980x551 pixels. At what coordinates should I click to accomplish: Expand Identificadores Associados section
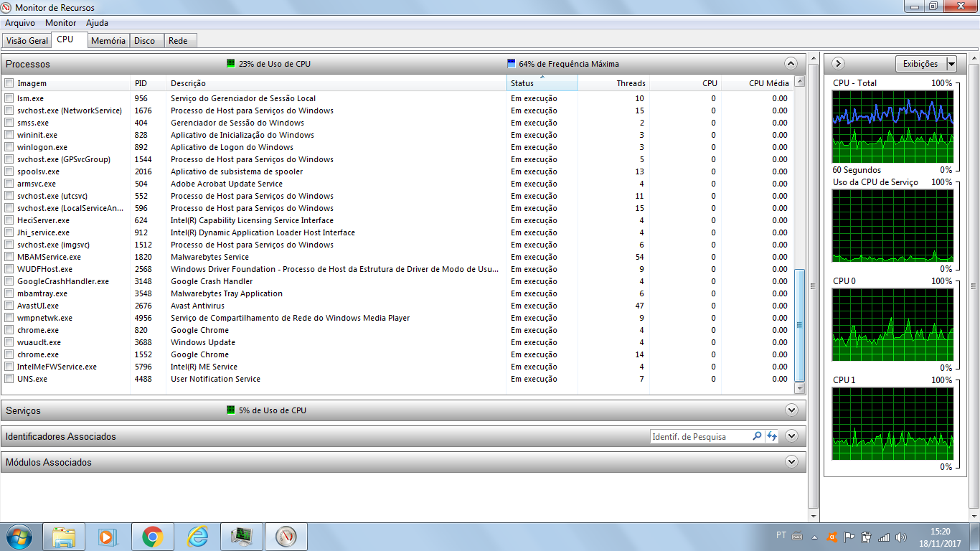click(791, 436)
